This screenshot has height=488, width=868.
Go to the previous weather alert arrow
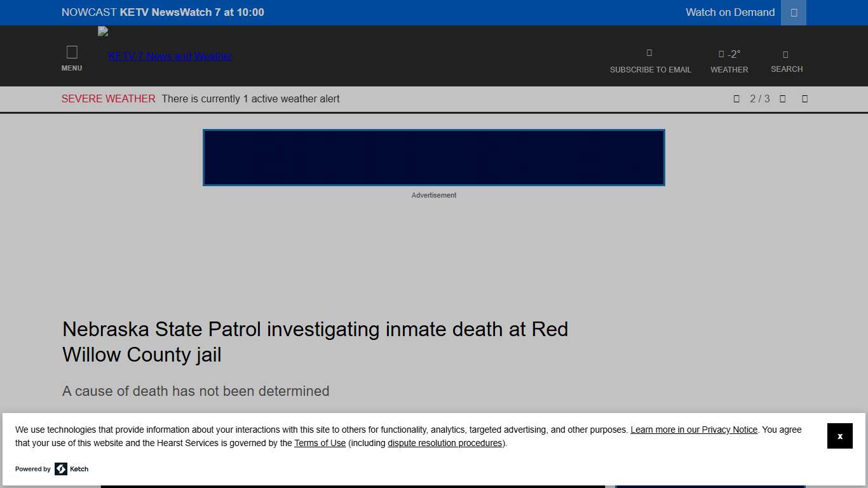pyautogui.click(x=736, y=98)
